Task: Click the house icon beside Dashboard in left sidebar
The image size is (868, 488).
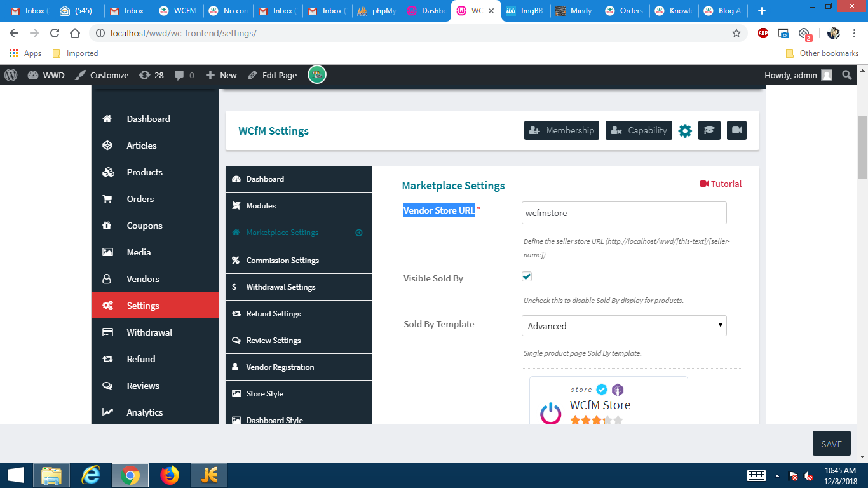Action: coord(107,119)
